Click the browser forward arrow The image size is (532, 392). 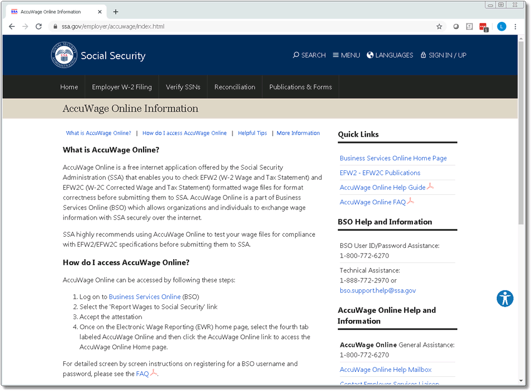25,26
